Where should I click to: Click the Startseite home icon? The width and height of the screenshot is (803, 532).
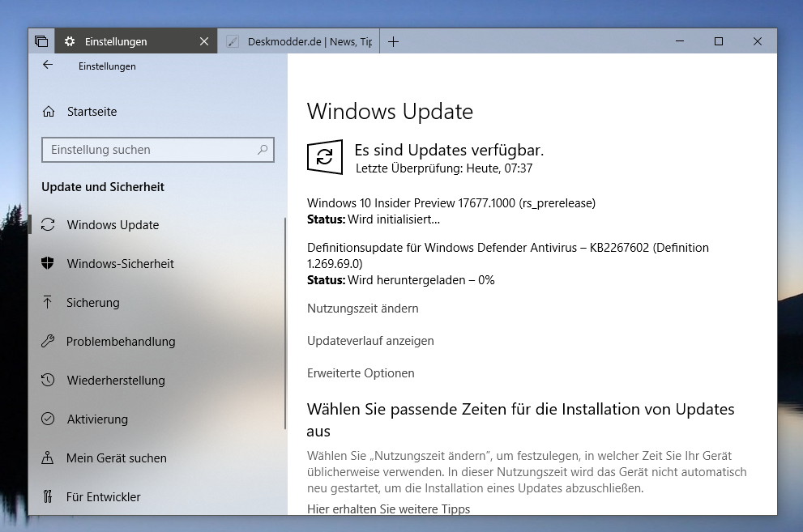pyautogui.click(x=49, y=112)
